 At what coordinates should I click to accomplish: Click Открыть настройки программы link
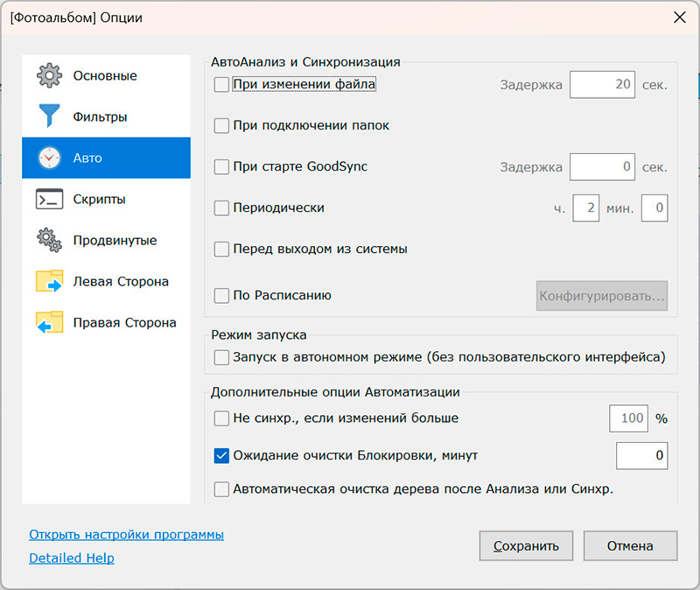126,534
